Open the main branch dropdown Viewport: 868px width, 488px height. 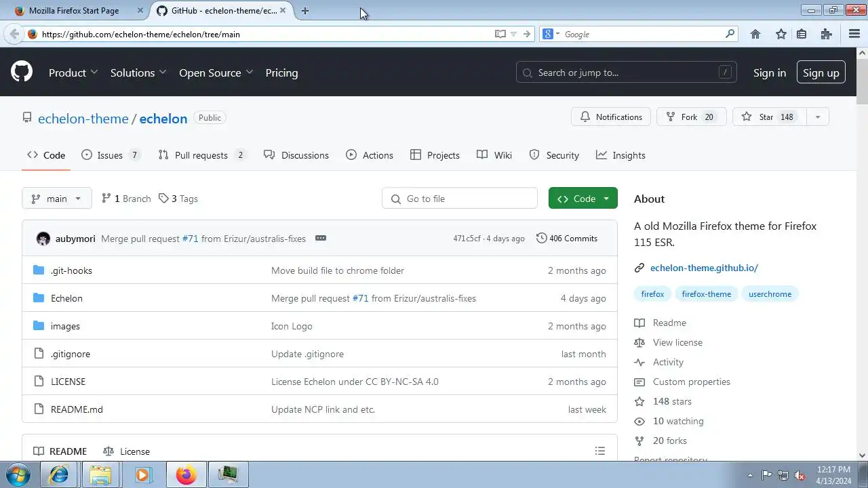57,199
